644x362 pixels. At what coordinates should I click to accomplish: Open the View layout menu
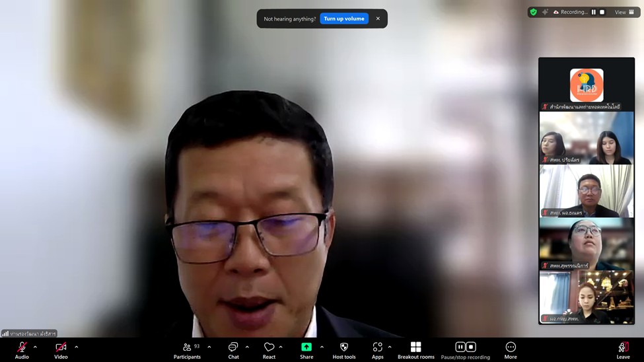[x=624, y=12]
